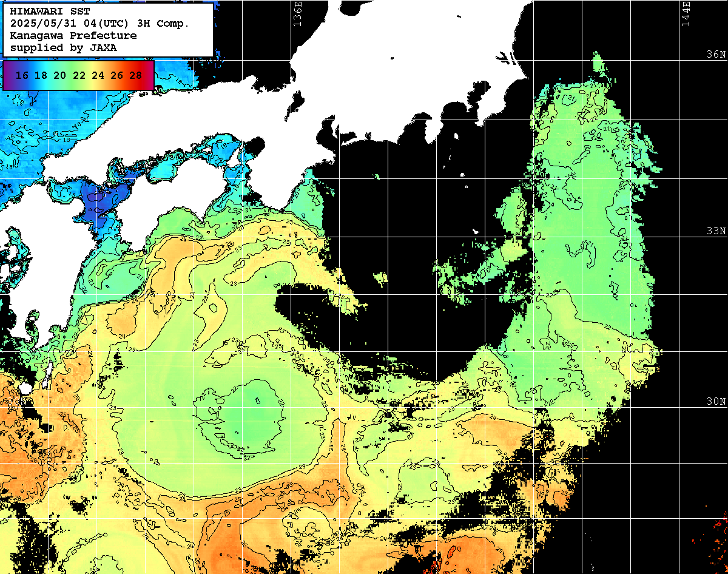Click the 36N latitude label
Viewport: 728px width, 574px height.
pyautogui.click(x=716, y=55)
